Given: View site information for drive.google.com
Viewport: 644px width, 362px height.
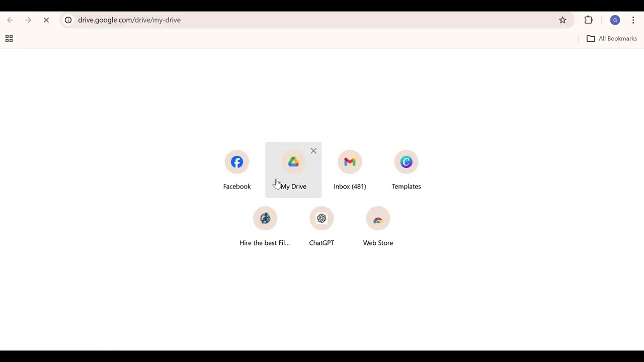Looking at the screenshot, I should (68, 20).
